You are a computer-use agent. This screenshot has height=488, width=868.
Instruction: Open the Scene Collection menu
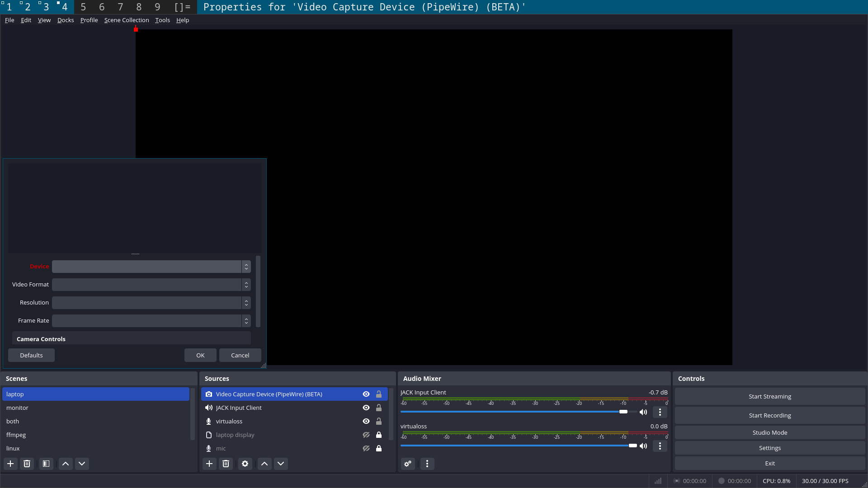pyautogui.click(x=126, y=20)
